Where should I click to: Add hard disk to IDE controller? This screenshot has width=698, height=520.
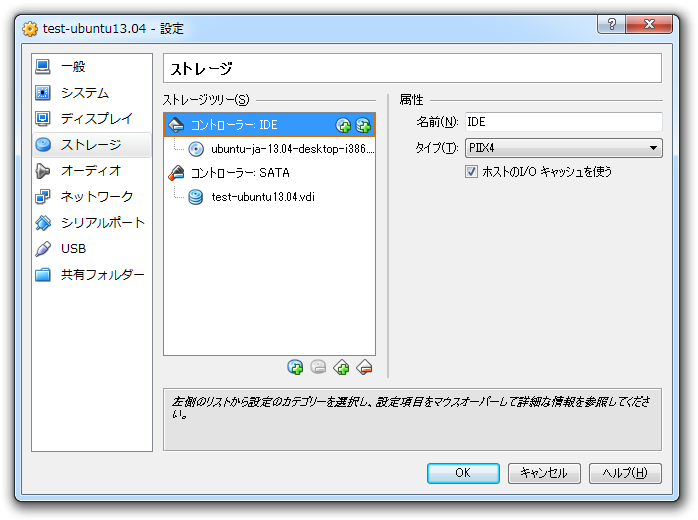click(363, 126)
